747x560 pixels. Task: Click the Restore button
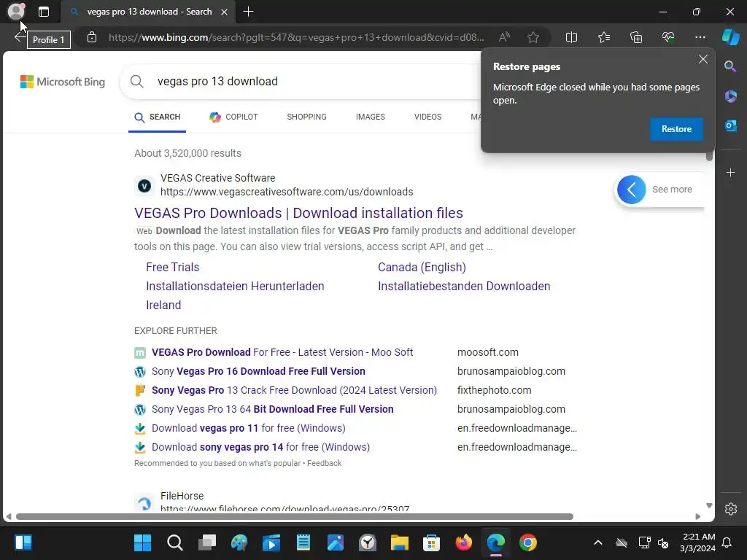coord(676,129)
